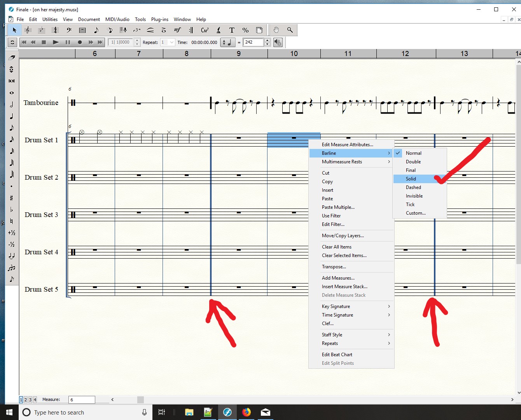This screenshot has width=521, height=420.
Task: Pick the Eraser in the entry palette
Action: coord(12,58)
